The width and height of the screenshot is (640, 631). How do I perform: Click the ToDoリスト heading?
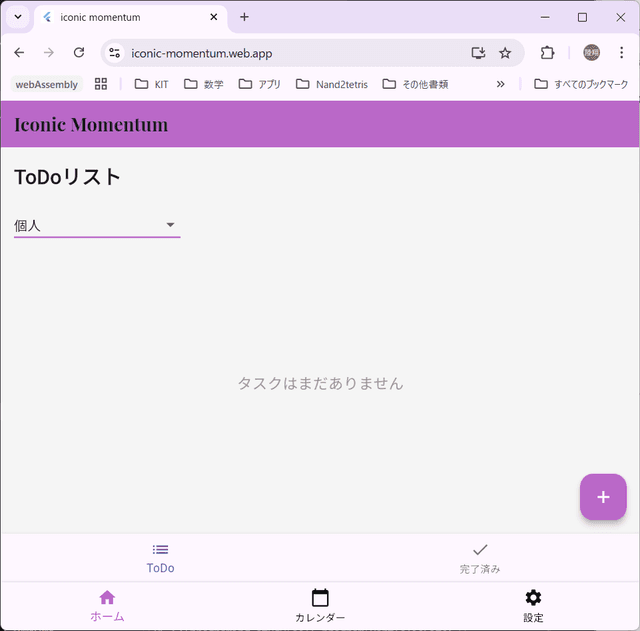coord(67,177)
